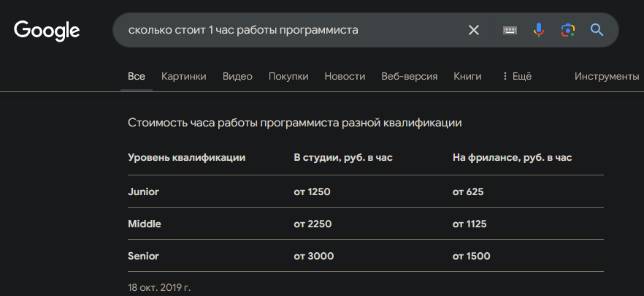The image size is (644, 296).
Task: Switch to the Книги tab
Action: pyautogui.click(x=467, y=77)
